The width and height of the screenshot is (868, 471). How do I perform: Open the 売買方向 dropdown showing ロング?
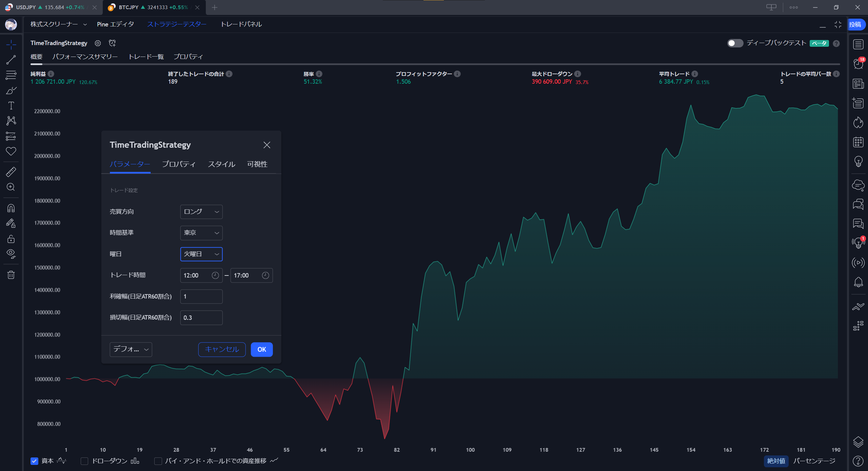(x=201, y=212)
